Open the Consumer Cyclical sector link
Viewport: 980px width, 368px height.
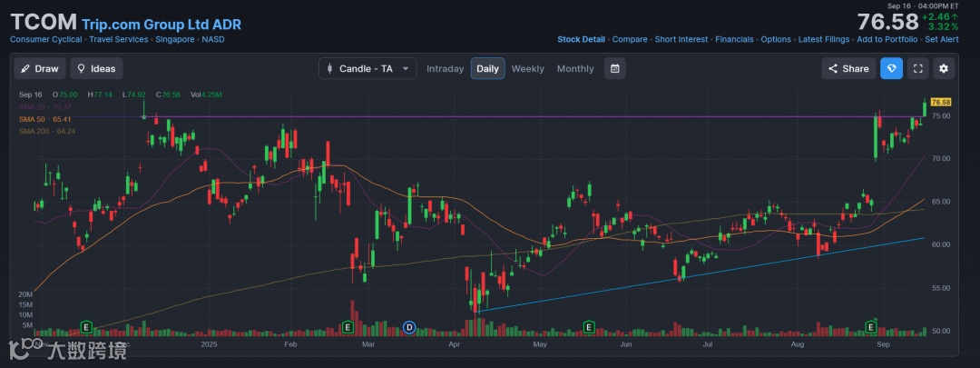tap(45, 39)
